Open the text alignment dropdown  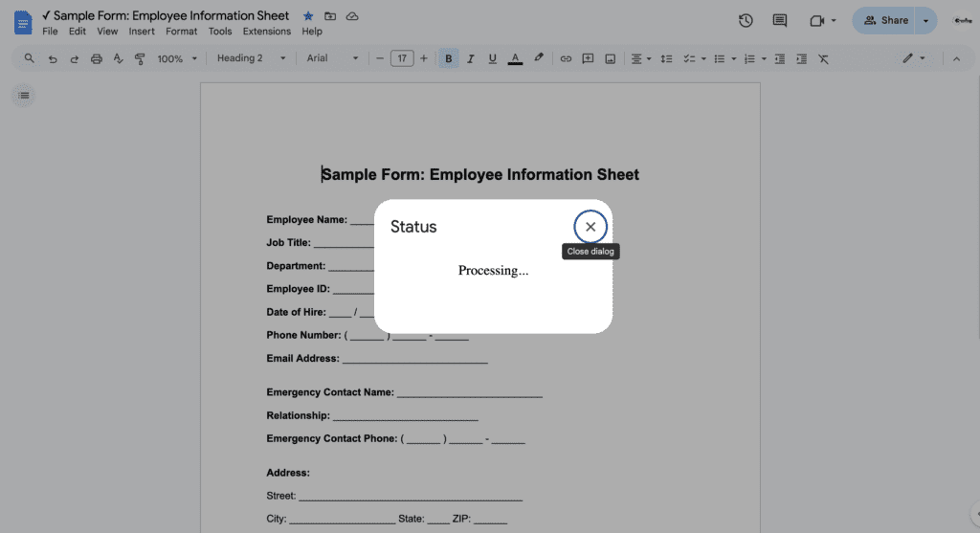point(640,58)
